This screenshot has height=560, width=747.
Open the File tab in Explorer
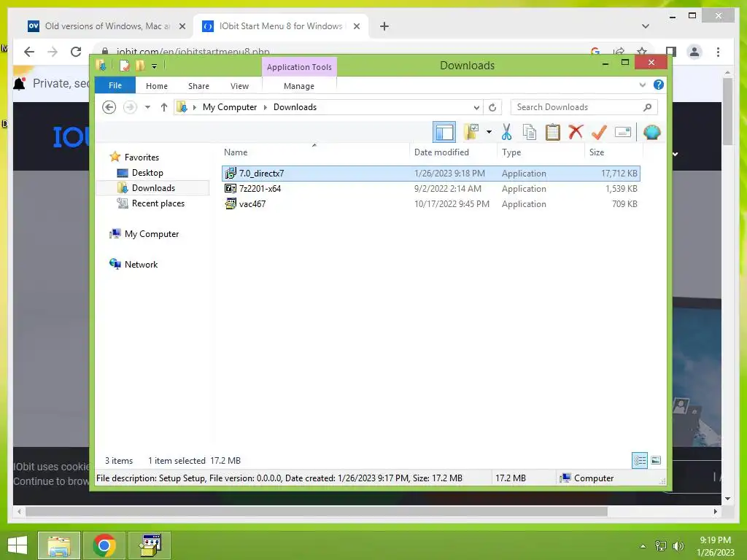pos(115,85)
